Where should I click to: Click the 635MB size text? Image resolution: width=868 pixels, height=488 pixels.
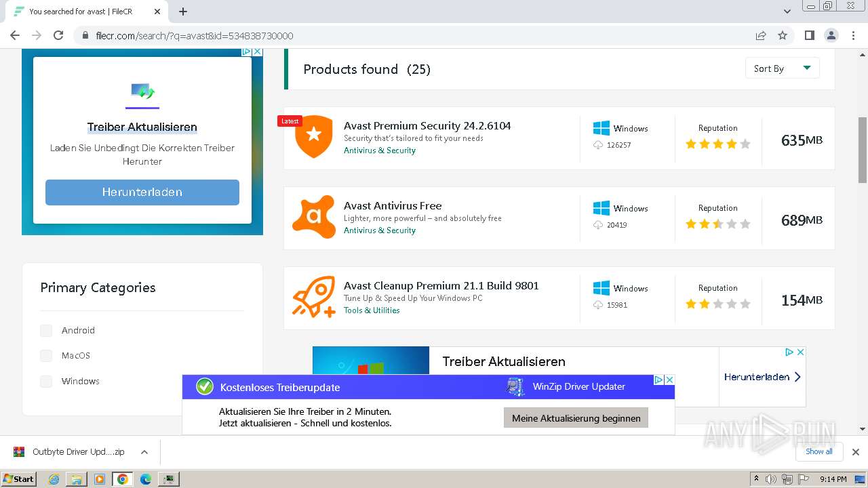pyautogui.click(x=802, y=140)
